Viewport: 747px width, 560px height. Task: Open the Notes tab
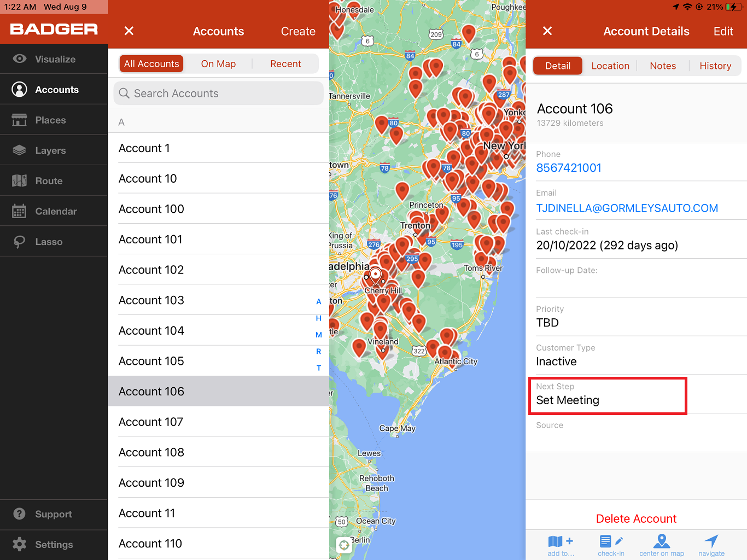pos(663,66)
